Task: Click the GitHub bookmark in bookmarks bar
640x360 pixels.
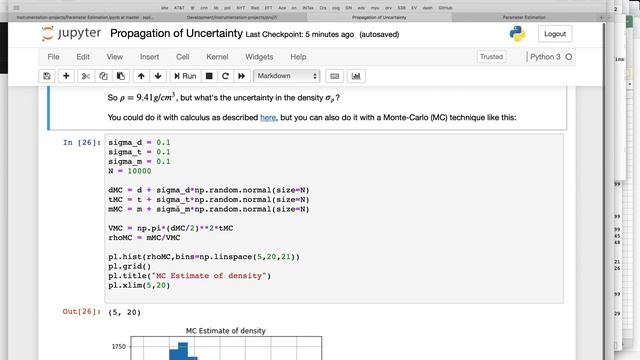Action: 445,7
